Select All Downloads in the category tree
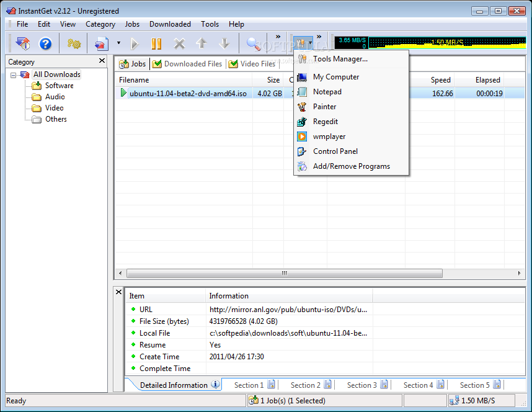Image resolution: width=532 pixels, height=412 pixels. (x=56, y=74)
